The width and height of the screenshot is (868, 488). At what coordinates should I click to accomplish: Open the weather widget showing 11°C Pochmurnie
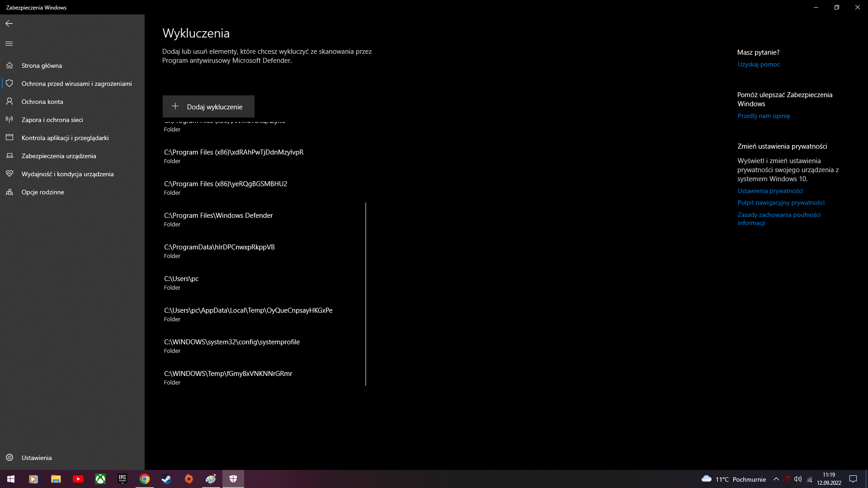pyautogui.click(x=734, y=479)
